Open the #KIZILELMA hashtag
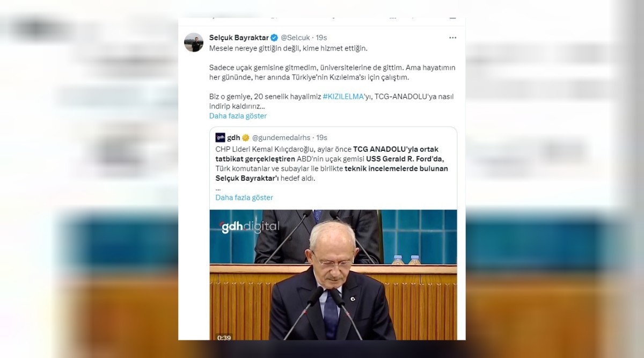Screen dimensions: 644x358 [343, 96]
